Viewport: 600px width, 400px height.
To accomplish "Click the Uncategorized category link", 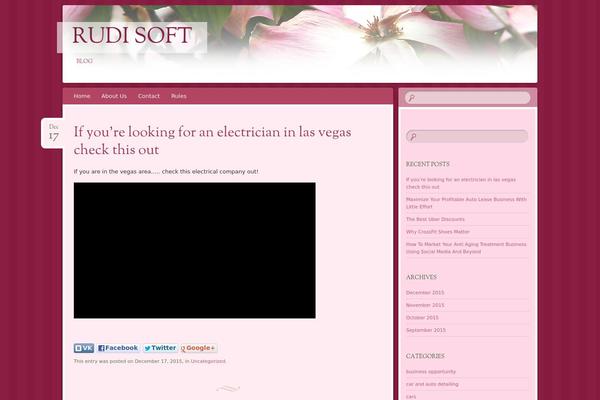I will click(x=208, y=361).
